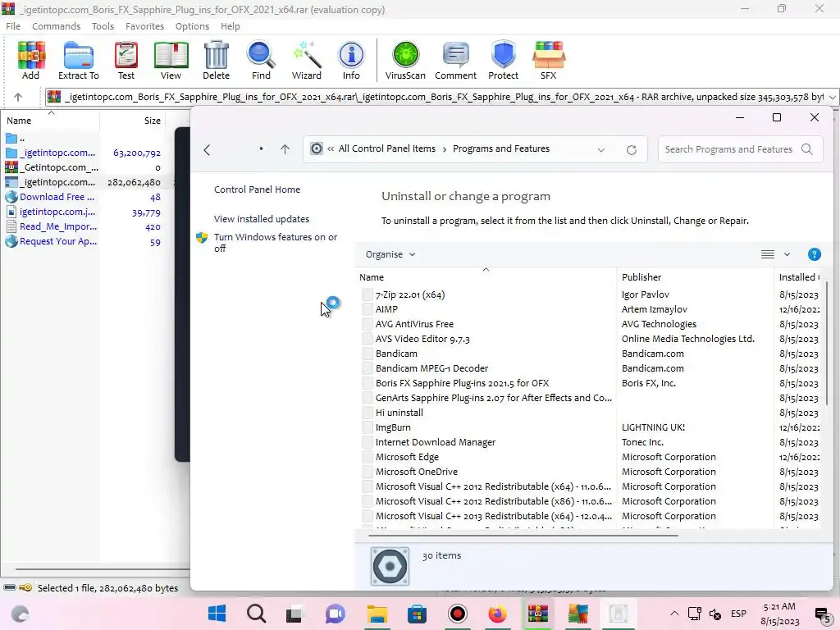The height and width of the screenshot is (630, 840).
Task: Tick the checkbox beside ImgBurn
Action: [x=367, y=427]
